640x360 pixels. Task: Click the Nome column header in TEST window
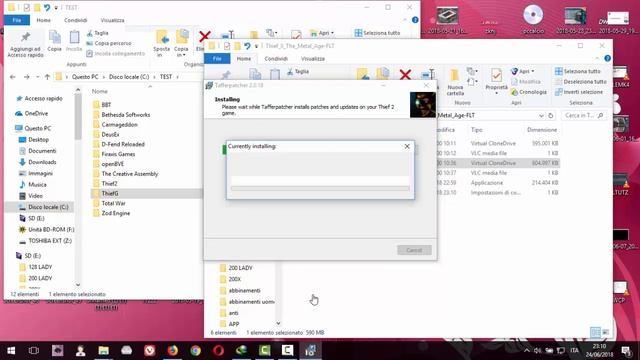coord(100,91)
